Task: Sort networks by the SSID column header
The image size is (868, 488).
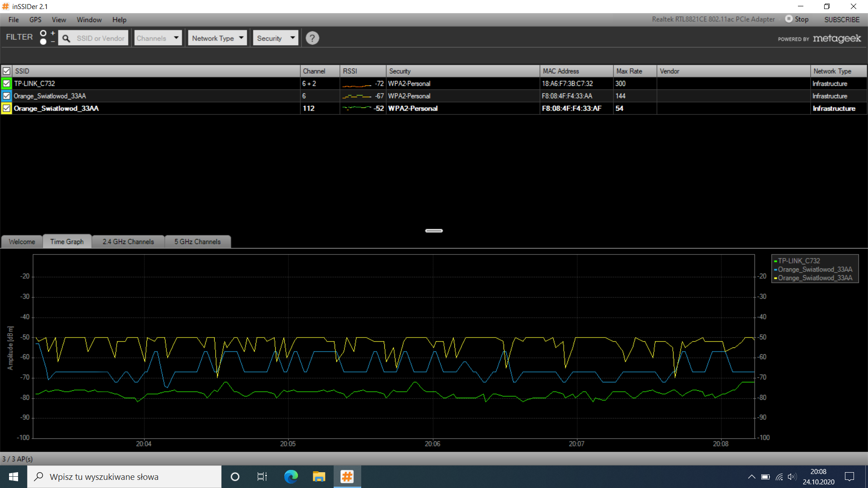Action: pyautogui.click(x=156, y=71)
